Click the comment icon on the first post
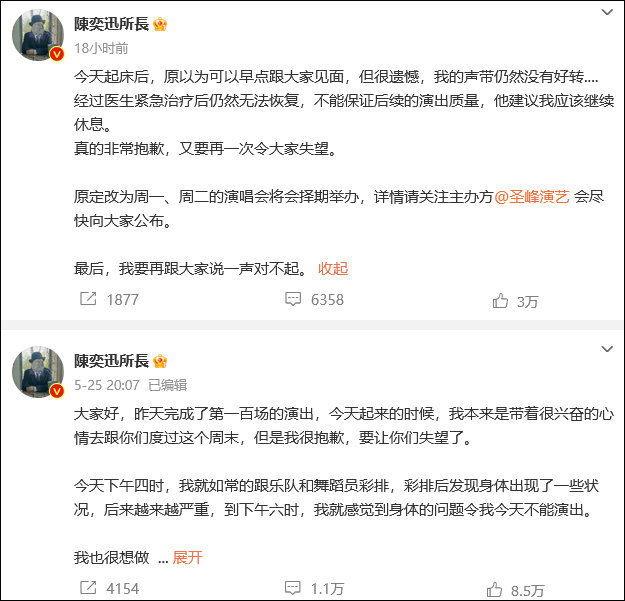 click(x=293, y=299)
